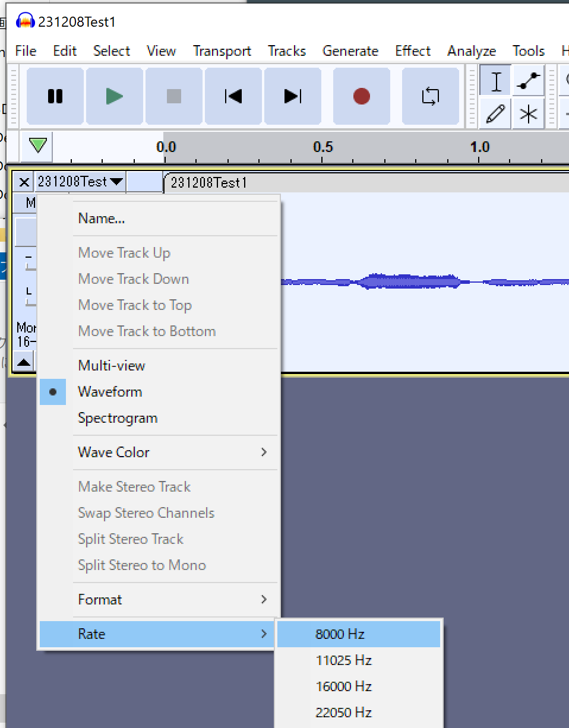Viewport: 569px width, 728px height.
Task: Open the Effect menu
Action: (x=413, y=51)
